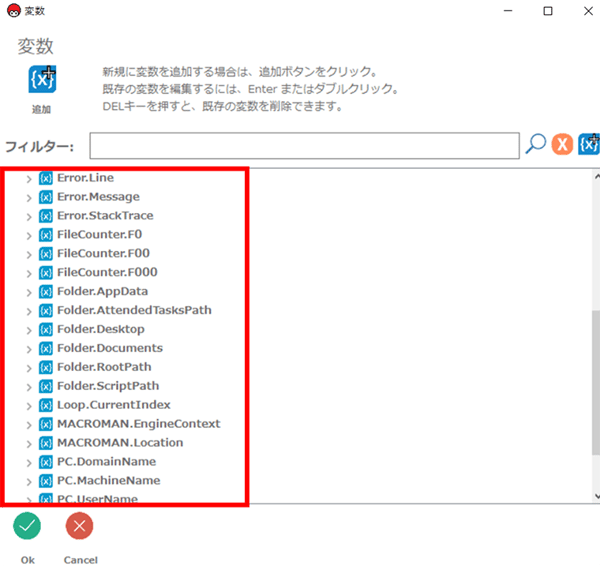Screen dimensions: 600x566
Task: Click the variable icon next to Error.StackTrace
Action: [46, 216]
